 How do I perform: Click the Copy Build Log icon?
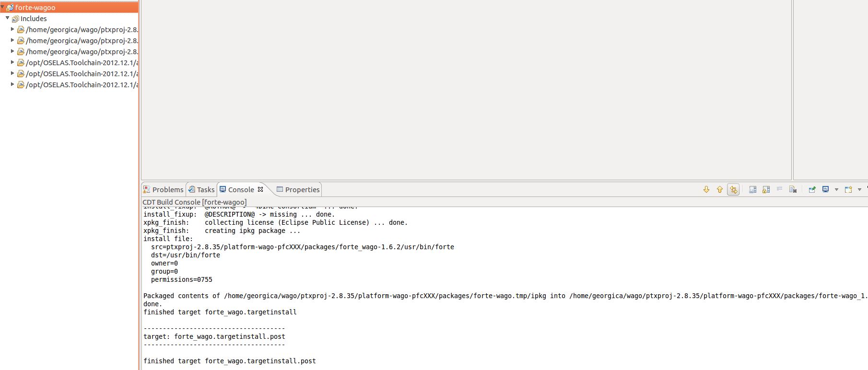click(x=752, y=190)
